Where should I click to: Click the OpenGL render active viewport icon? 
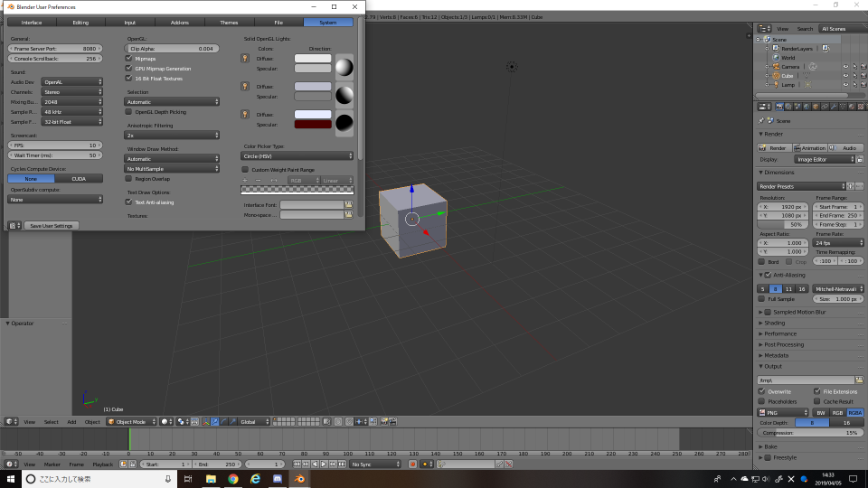(384, 422)
